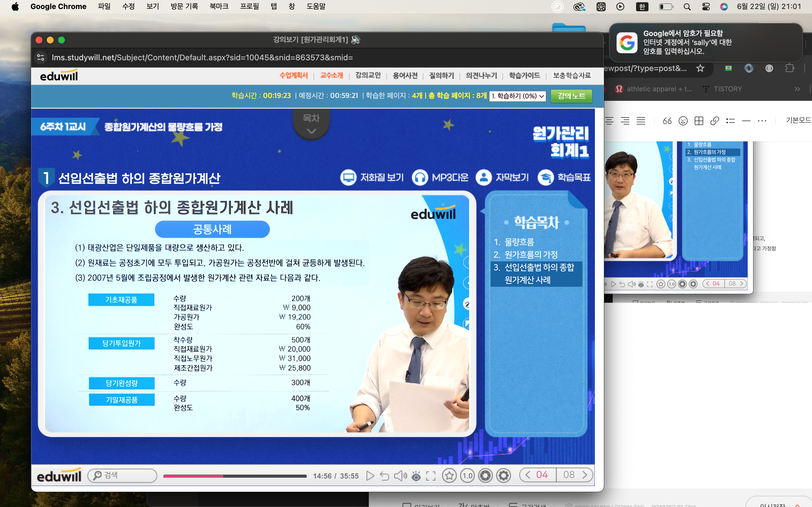Open the 1.0 playback speed control

pos(467,475)
